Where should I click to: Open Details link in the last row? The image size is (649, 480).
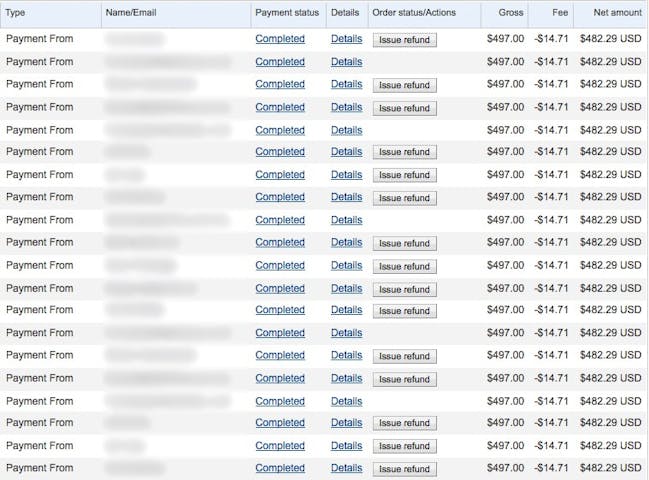click(x=346, y=468)
